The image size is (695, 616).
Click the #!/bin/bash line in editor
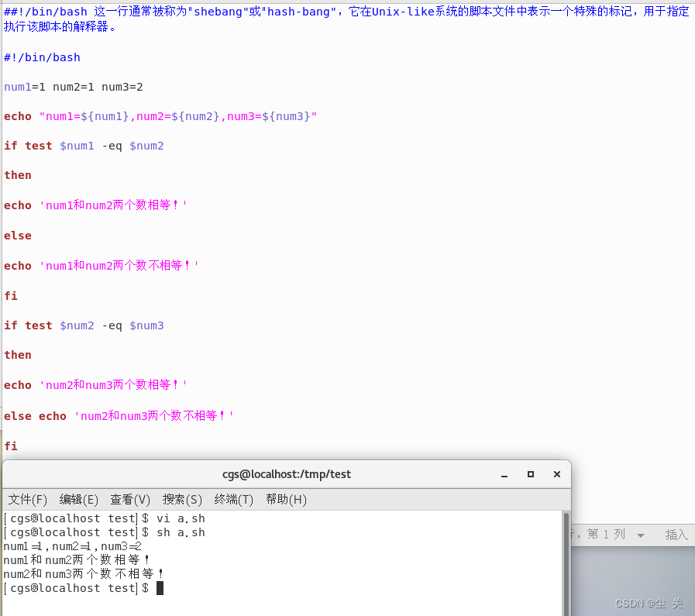42,57
